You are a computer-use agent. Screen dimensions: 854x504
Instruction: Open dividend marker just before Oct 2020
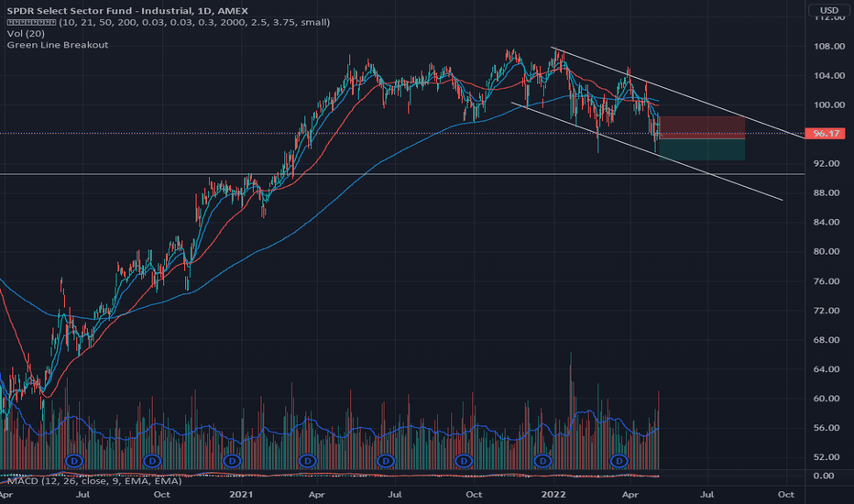coord(152,461)
